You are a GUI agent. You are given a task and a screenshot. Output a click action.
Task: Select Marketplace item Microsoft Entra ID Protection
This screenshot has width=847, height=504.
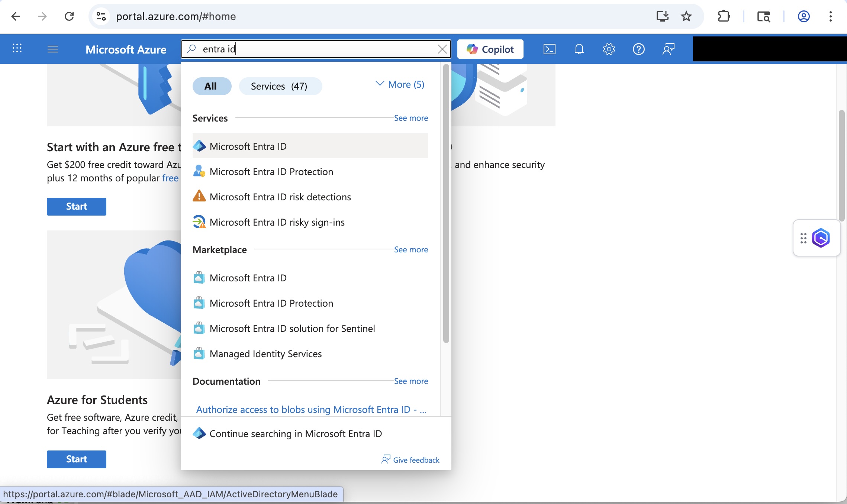click(310, 303)
